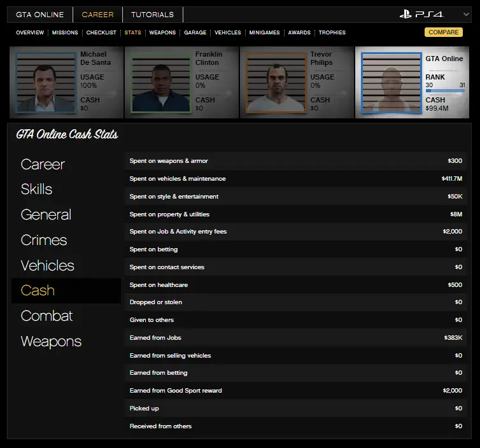Click the Spent on vehicles & maintenance row
This screenshot has width=480, height=448.
(295, 179)
